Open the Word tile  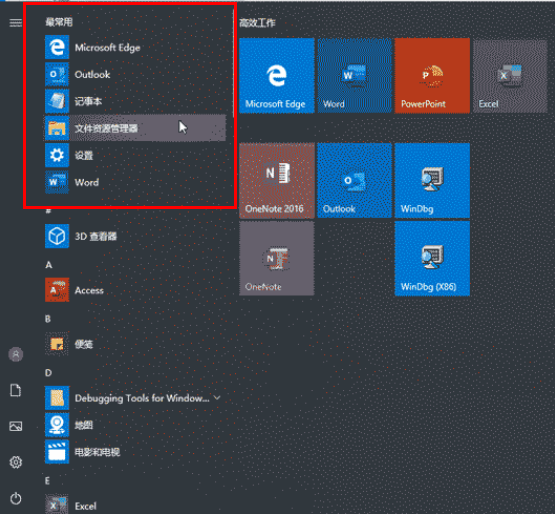coord(355,76)
